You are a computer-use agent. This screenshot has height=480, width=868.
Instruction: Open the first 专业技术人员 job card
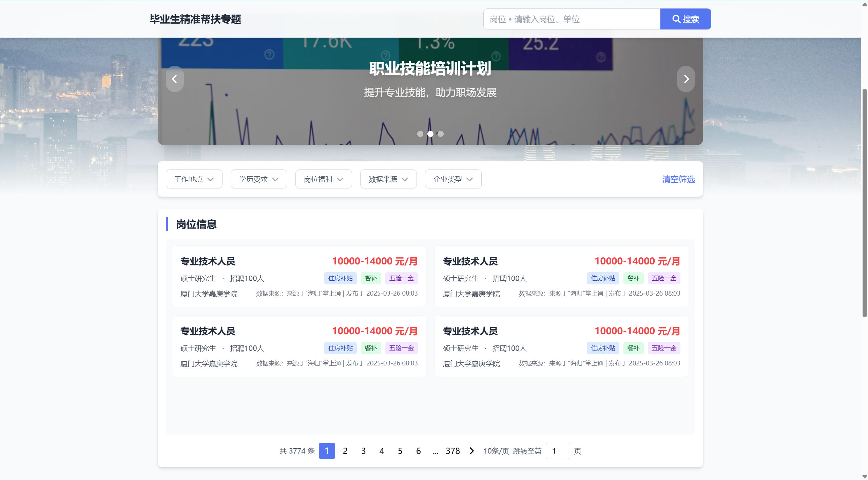click(208, 261)
